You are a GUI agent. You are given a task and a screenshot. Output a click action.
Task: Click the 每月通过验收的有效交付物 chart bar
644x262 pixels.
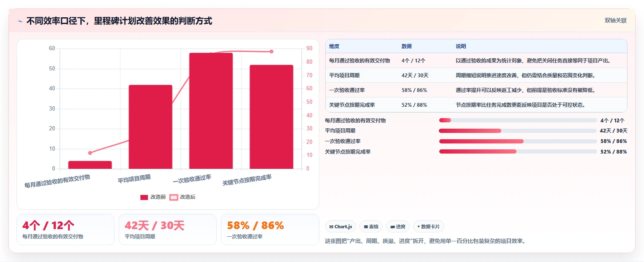tap(90, 165)
